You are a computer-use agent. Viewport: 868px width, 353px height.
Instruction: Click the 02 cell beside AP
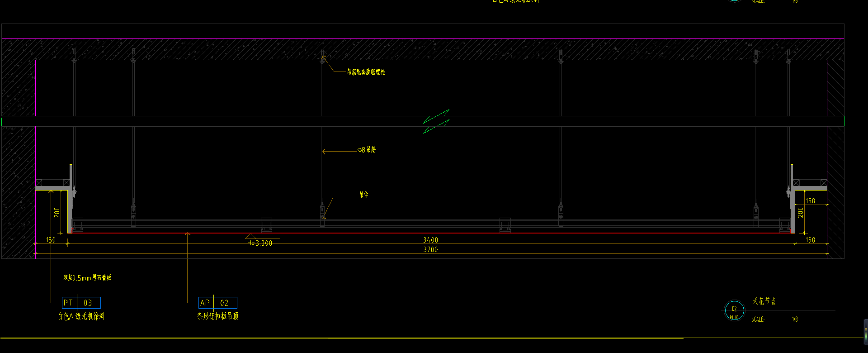[225, 303]
